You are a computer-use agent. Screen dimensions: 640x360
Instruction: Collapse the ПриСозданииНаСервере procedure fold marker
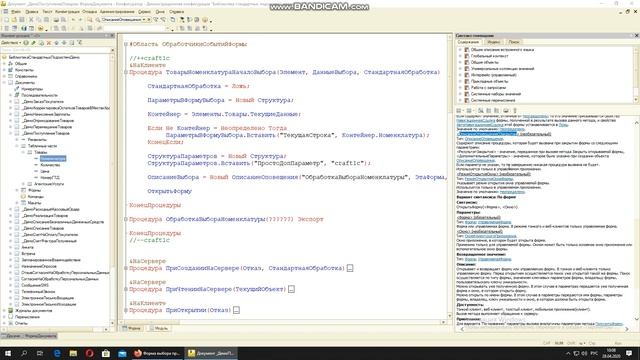coord(126,268)
